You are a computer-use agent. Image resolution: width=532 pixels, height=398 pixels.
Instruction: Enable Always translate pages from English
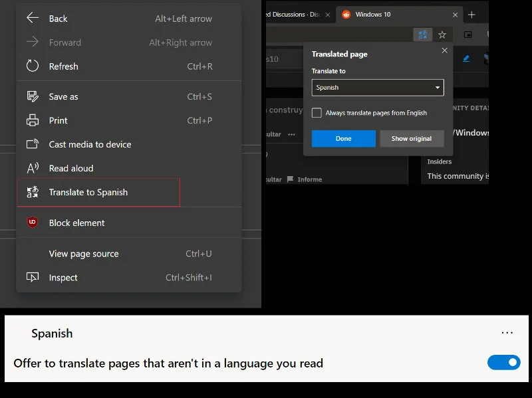coord(317,113)
